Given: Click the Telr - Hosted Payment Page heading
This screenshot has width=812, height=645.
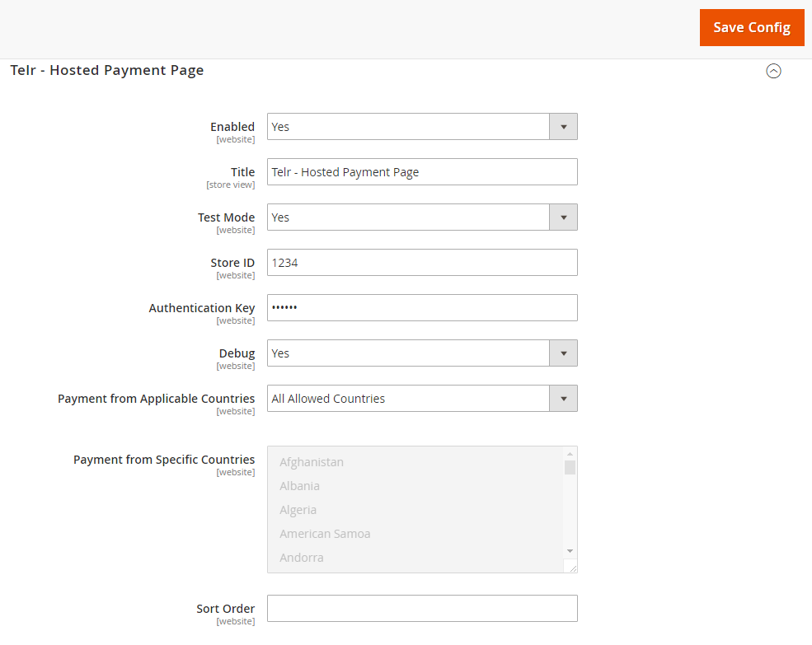Looking at the screenshot, I should click(107, 70).
